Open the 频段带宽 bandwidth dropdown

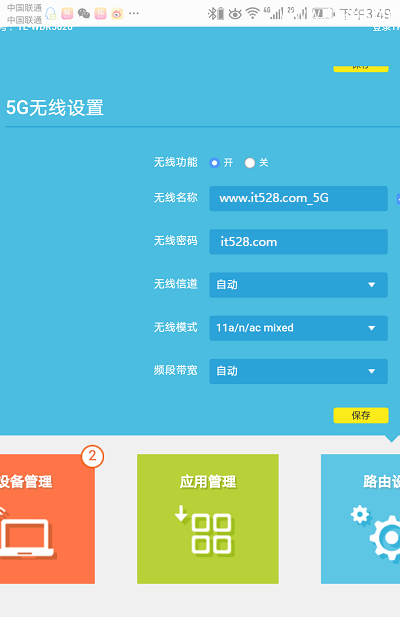pos(298,371)
